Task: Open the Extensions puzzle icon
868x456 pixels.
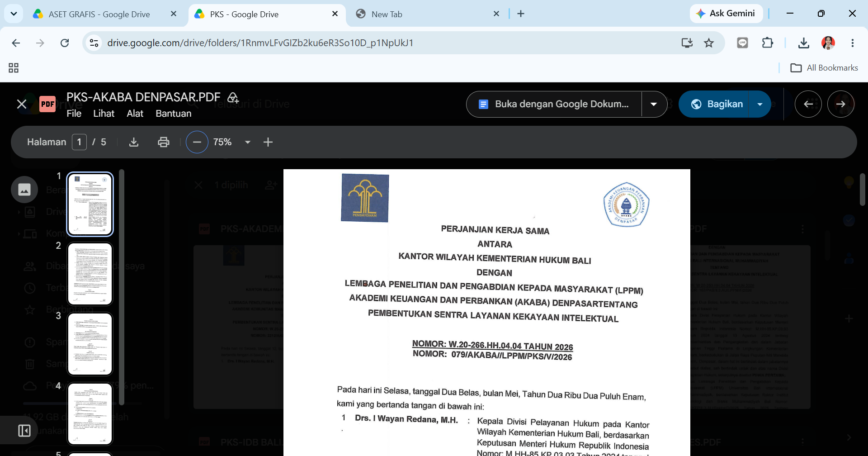Action: point(767,43)
